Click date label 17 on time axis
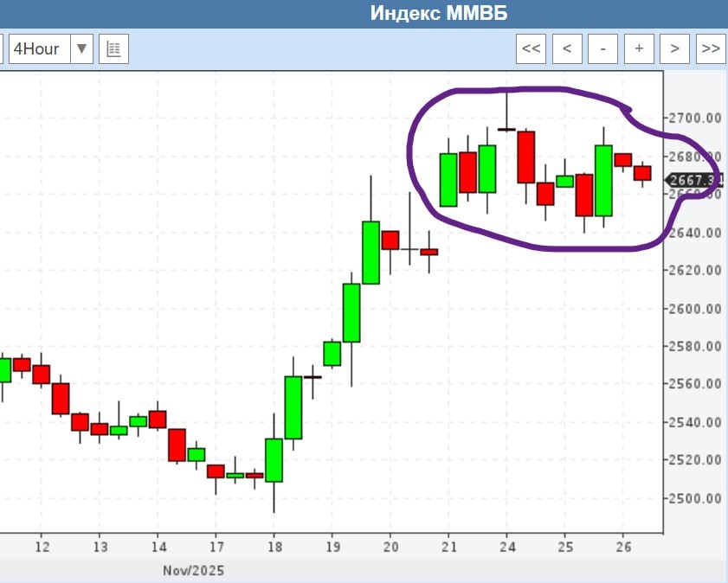The width and height of the screenshot is (728, 583). (x=216, y=548)
